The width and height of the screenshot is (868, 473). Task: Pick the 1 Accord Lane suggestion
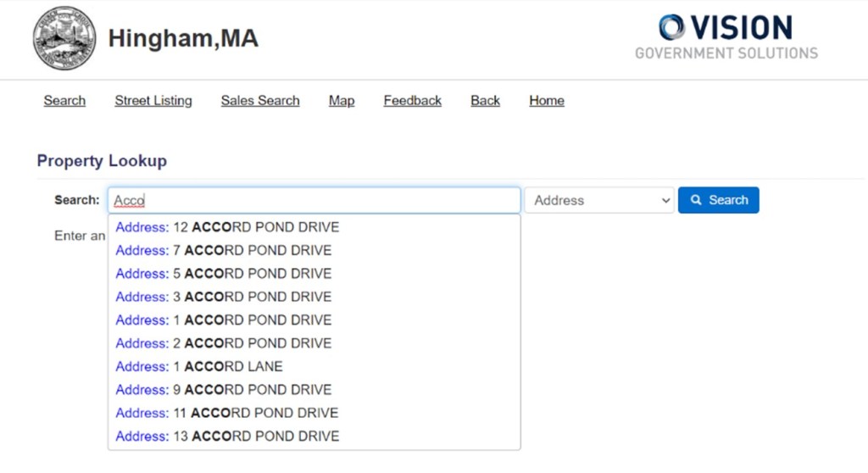[x=199, y=366]
